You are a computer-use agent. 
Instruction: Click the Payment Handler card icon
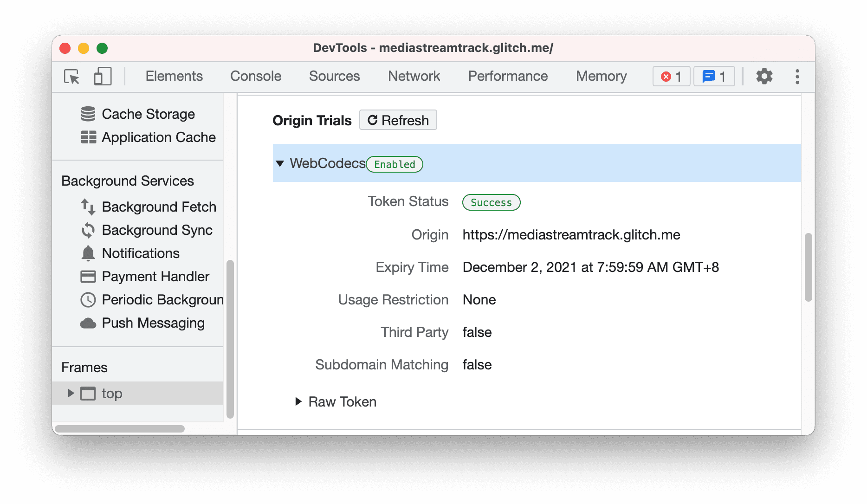pos(88,277)
